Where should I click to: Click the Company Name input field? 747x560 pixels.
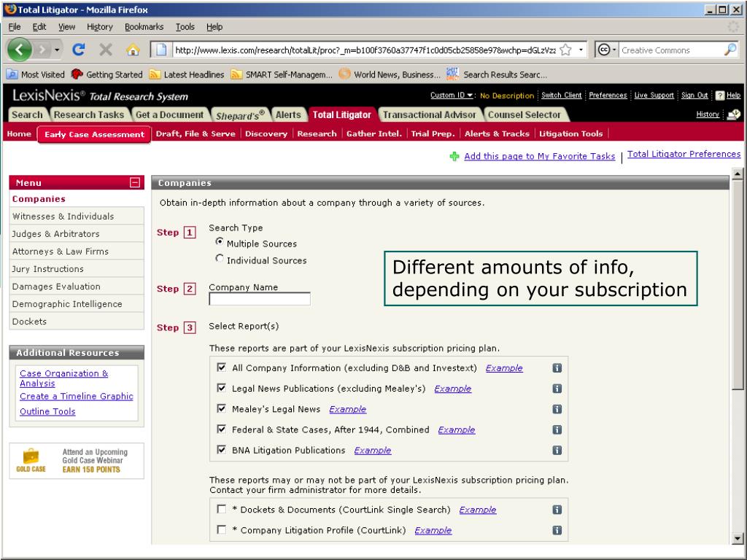tap(260, 299)
